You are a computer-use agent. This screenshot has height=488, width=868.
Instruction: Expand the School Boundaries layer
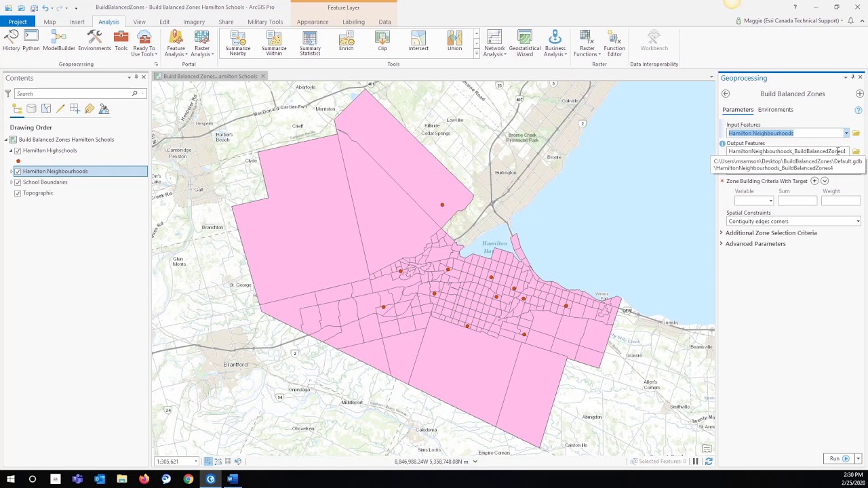11,182
